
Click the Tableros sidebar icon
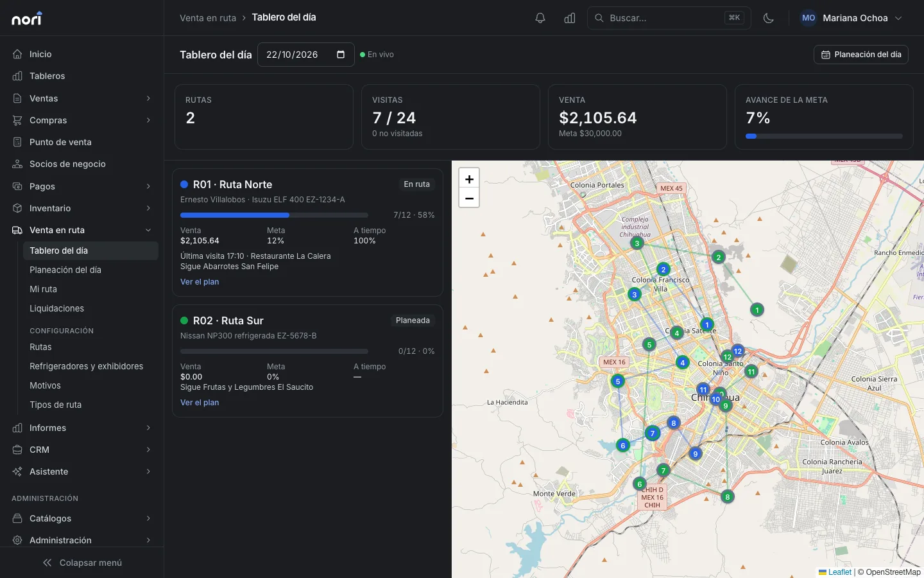click(17, 76)
